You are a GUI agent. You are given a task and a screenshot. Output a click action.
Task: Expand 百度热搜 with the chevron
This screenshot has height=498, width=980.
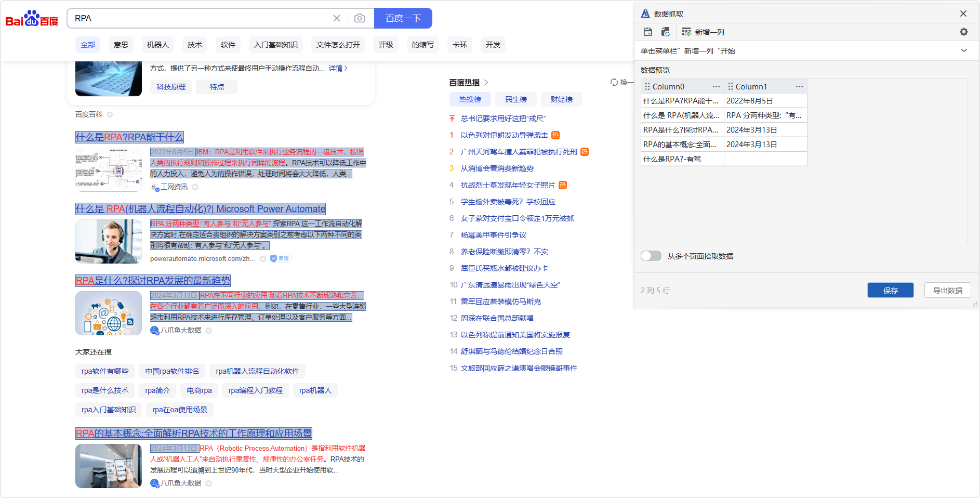click(x=486, y=83)
